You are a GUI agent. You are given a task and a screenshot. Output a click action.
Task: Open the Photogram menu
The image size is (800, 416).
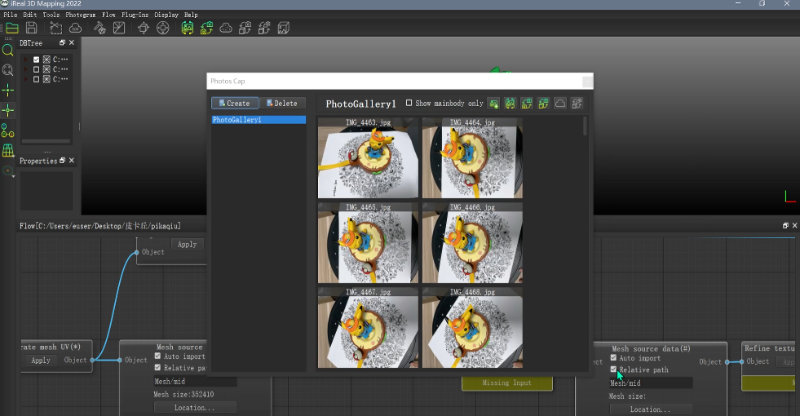click(x=80, y=15)
